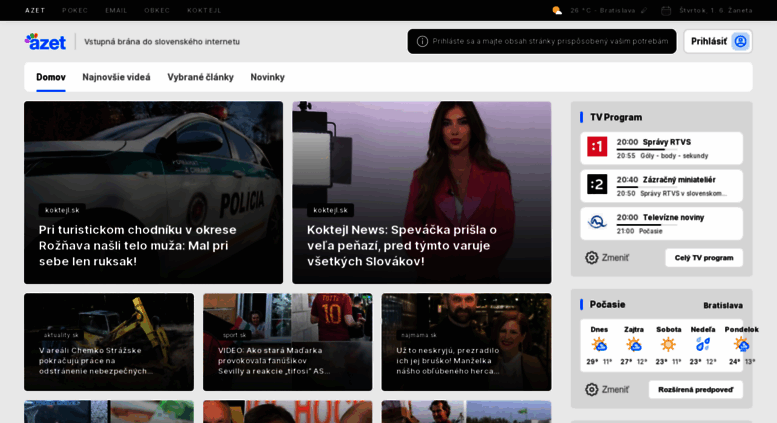Open EMAIL in the top bar
Screen dimensions: 777x423
click(x=116, y=10)
